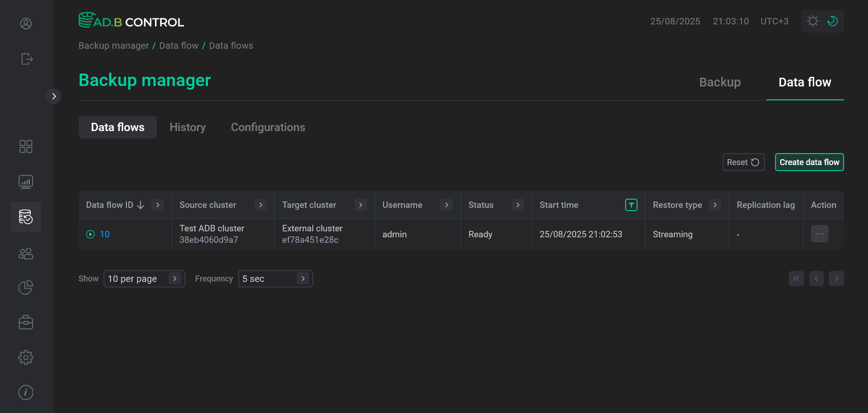Click the AD.B Control logo
The image size is (868, 413).
coord(131,21)
